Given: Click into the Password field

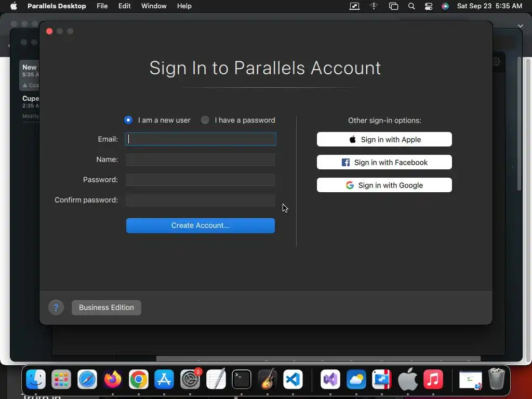Looking at the screenshot, I should pos(201,179).
